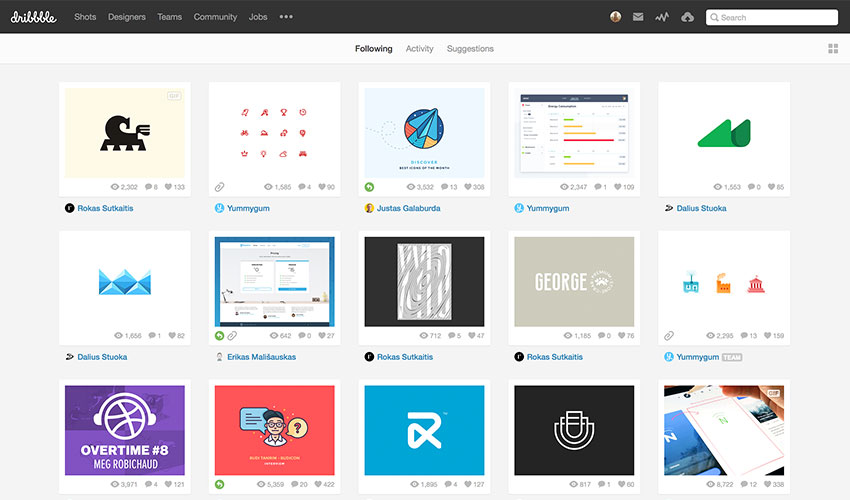The width and height of the screenshot is (850, 500).
Task: Open the blue R logo shot
Action: pyautogui.click(x=424, y=430)
